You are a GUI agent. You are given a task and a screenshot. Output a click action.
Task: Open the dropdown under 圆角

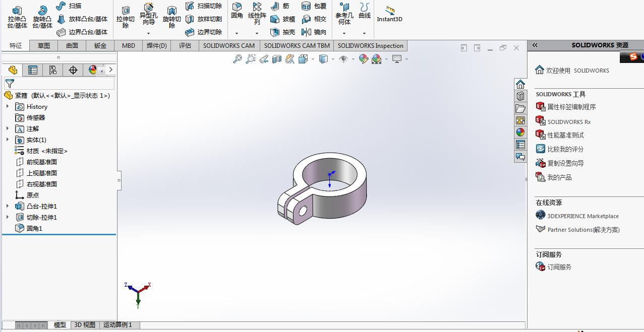(x=237, y=33)
